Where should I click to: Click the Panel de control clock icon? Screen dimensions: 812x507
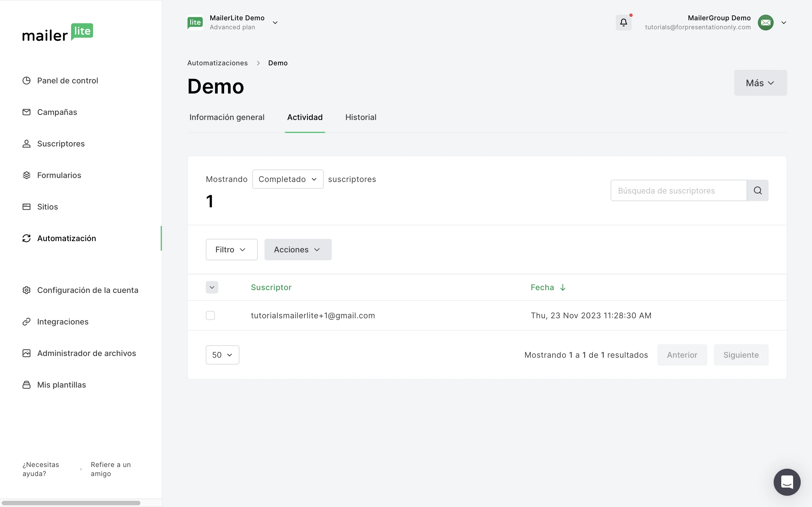(27, 81)
